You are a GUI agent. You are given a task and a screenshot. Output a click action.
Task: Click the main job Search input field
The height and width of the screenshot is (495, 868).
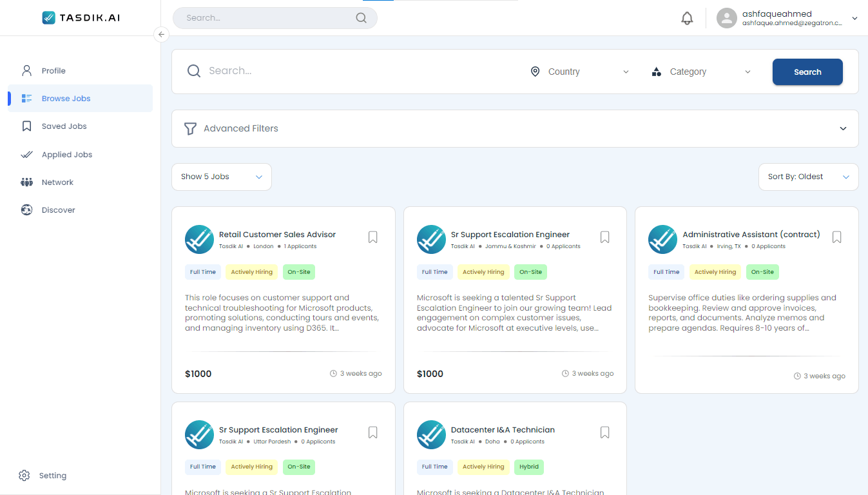click(354, 71)
